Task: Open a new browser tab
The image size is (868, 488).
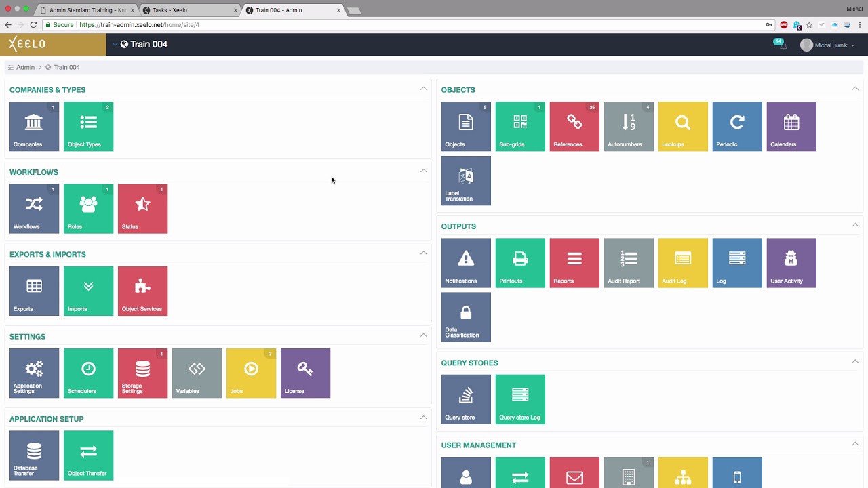Action: (353, 11)
